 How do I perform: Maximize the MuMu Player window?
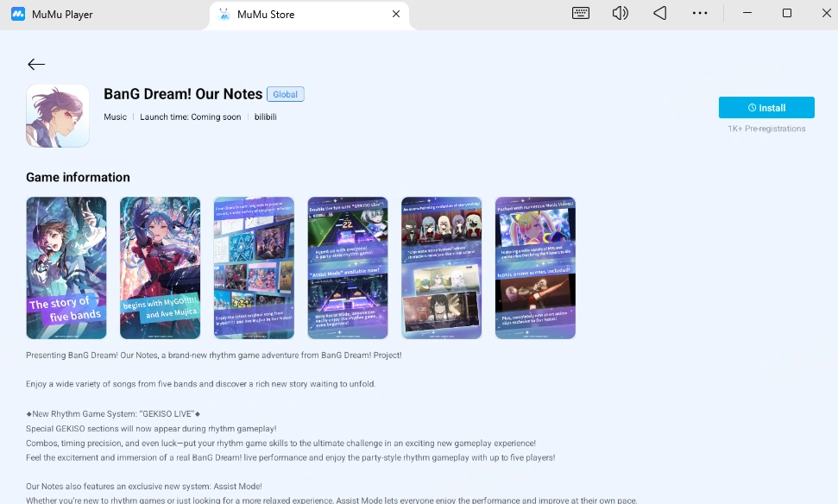click(787, 13)
